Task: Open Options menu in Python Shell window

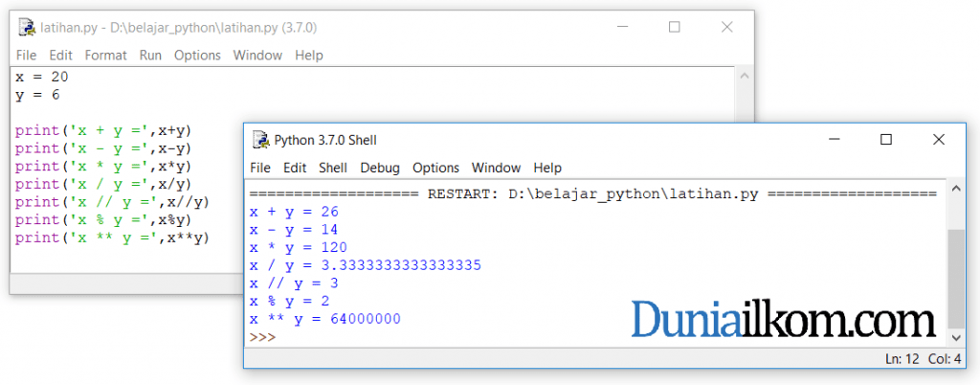Action: (x=435, y=168)
